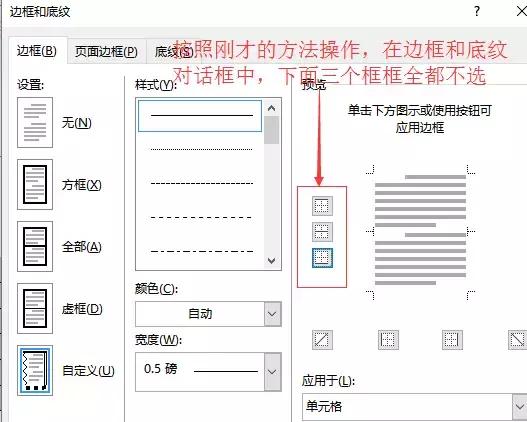Click the 无(N) label text
Screen dimensions: 527x422
point(77,123)
